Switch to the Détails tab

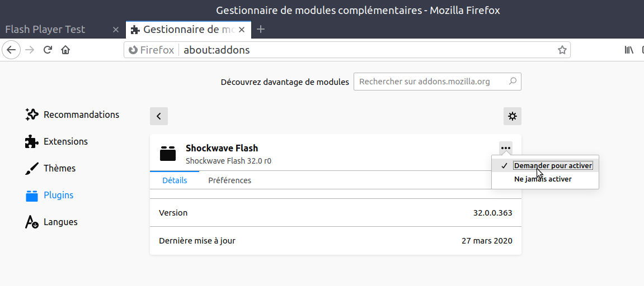point(175,180)
